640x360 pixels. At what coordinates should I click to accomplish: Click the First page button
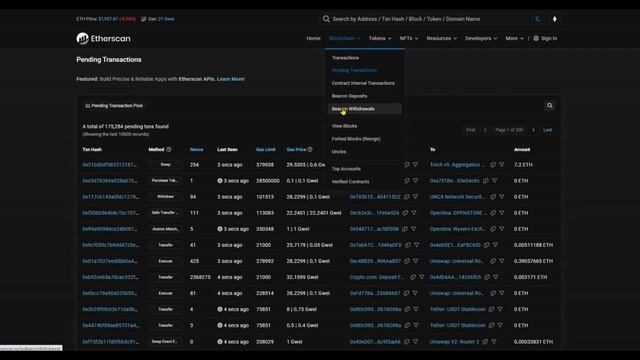pyautogui.click(x=471, y=130)
